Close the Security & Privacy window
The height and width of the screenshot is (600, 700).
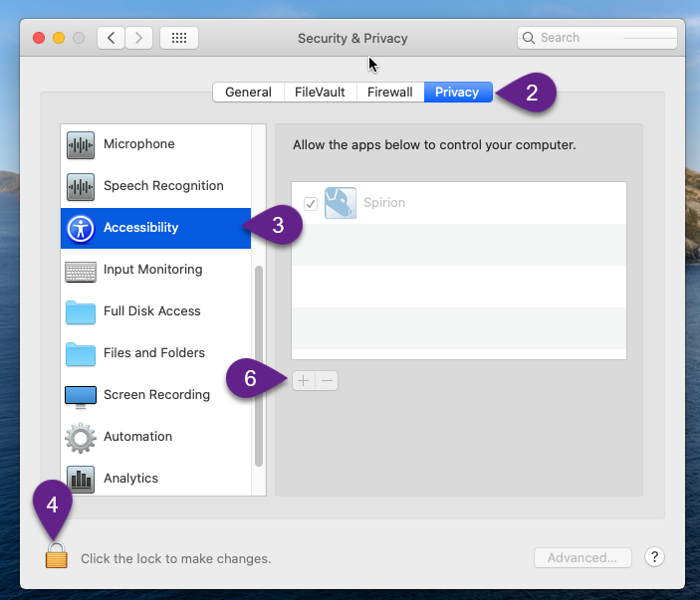(39, 38)
